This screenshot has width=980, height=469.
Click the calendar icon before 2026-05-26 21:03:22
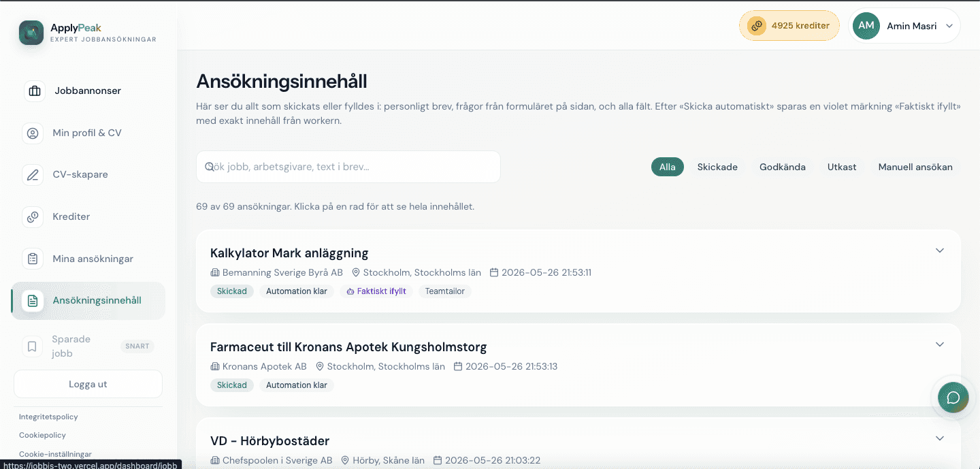[x=438, y=461]
